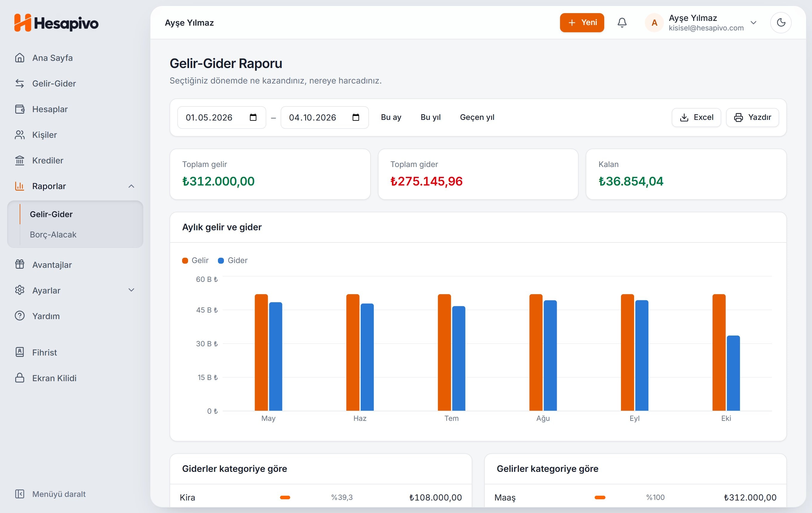The image size is (812, 513).
Task: Click the Ayarlar gear icon
Action: pyautogui.click(x=20, y=290)
